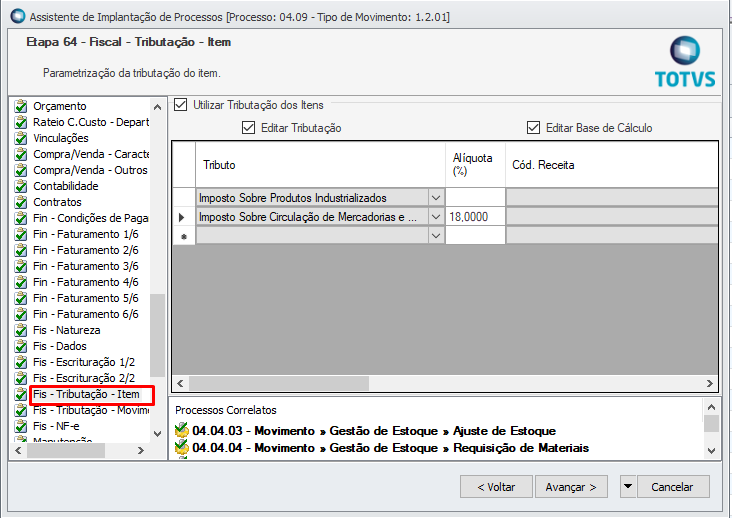The height and width of the screenshot is (518, 732).
Task: Click the check icon beside Vinculações
Action: pyautogui.click(x=21, y=138)
